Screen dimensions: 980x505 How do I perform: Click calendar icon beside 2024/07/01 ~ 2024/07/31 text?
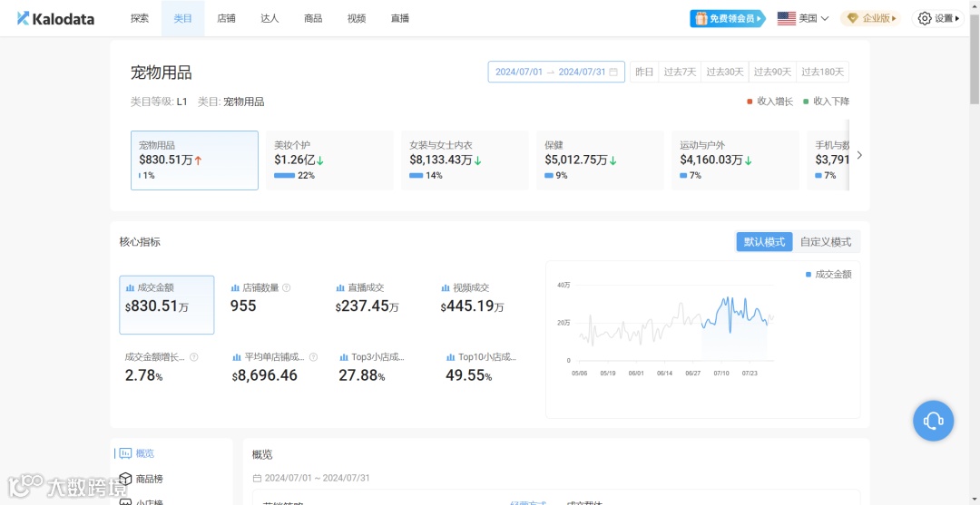[257, 478]
